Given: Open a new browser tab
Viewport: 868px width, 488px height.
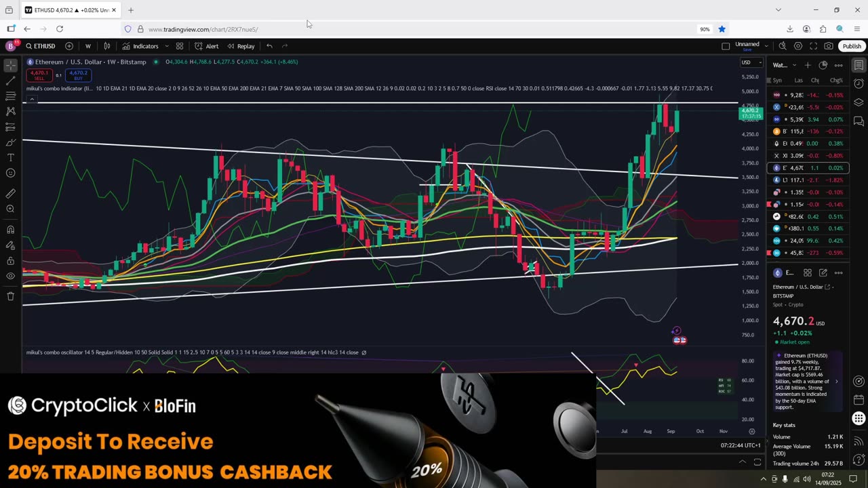Looking at the screenshot, I should click(131, 10).
